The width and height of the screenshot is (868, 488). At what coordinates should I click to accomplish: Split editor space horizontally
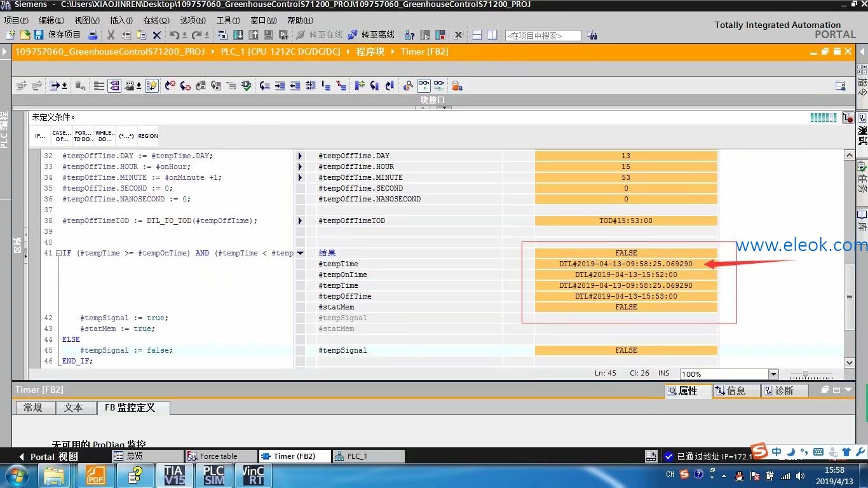tap(477, 35)
